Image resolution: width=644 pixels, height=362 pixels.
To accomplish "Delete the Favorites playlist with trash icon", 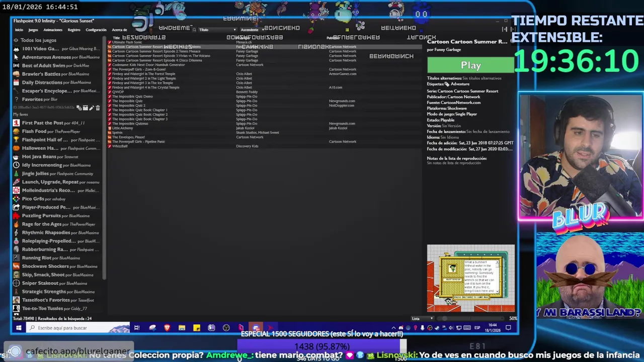I will [98, 108].
